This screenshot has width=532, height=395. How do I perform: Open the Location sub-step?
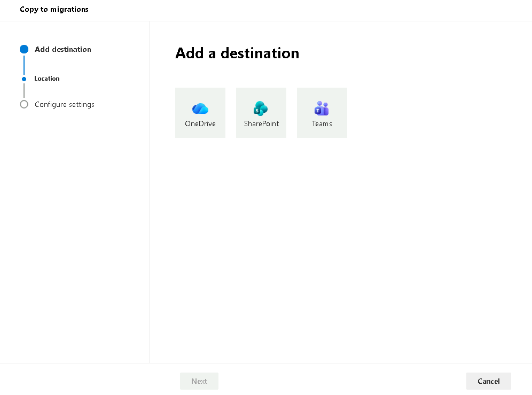point(47,79)
